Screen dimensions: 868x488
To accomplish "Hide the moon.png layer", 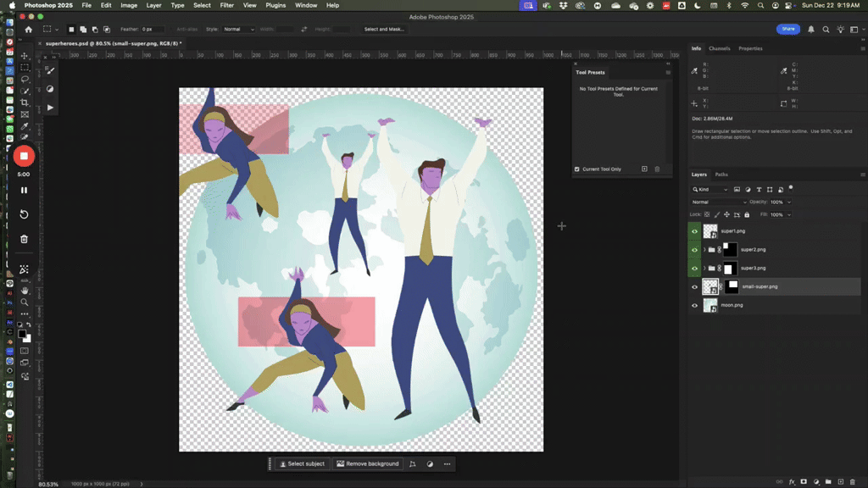I will (695, 305).
